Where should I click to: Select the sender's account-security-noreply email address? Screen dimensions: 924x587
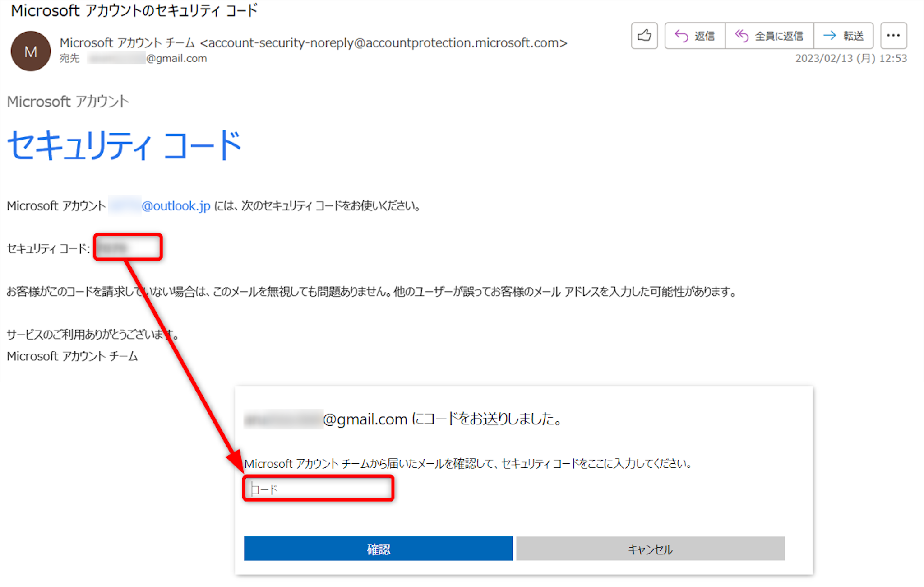click(x=383, y=42)
